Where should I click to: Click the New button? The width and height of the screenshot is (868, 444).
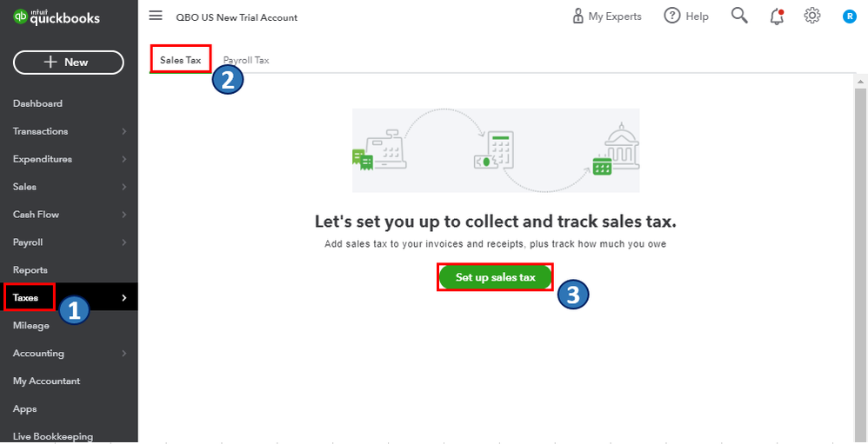point(69,62)
